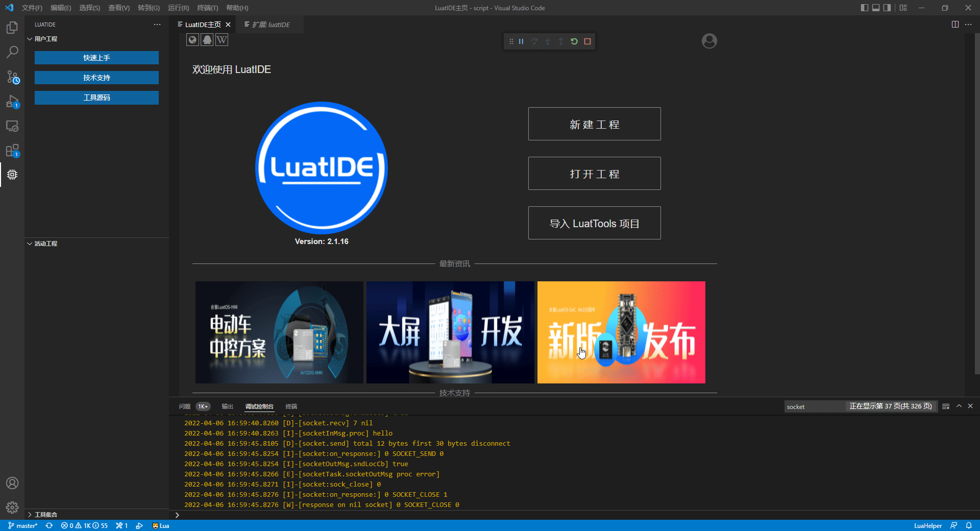Split the editor to the right
The height and width of the screenshot is (531, 980).
(955, 25)
